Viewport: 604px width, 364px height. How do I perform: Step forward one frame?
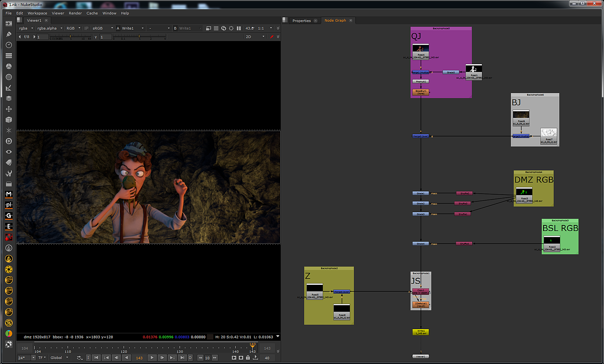[162, 358]
